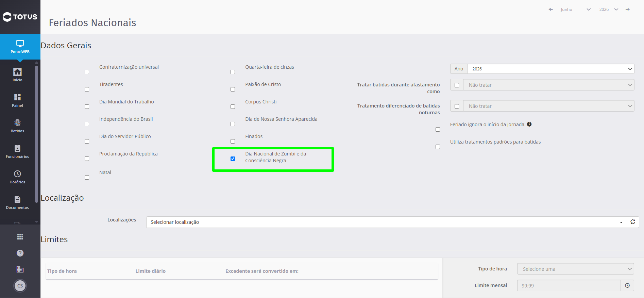Show info about Feriado ignora início da jornada
This screenshot has height=298, width=644.
coord(529,124)
